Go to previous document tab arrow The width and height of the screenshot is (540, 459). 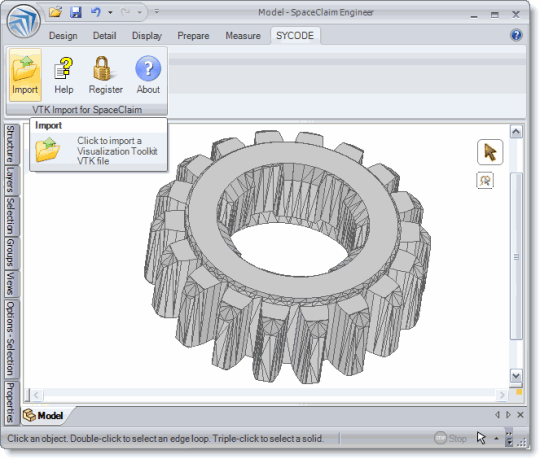497,415
